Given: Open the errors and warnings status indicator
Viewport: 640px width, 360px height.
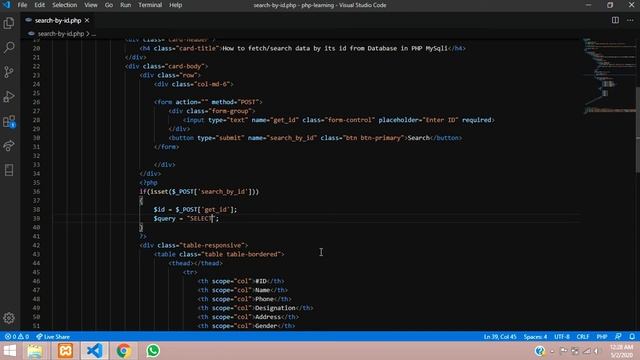Looking at the screenshot, I should (x=17, y=337).
